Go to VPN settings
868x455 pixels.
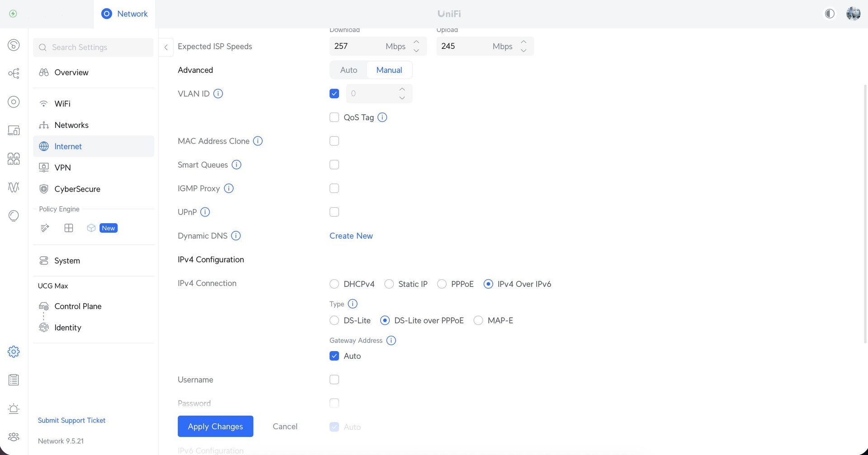coord(94,168)
